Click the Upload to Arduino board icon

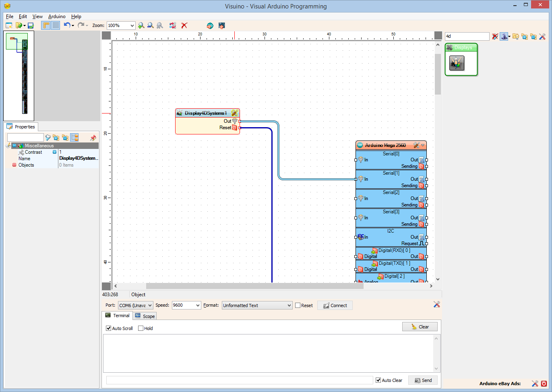[x=221, y=25]
